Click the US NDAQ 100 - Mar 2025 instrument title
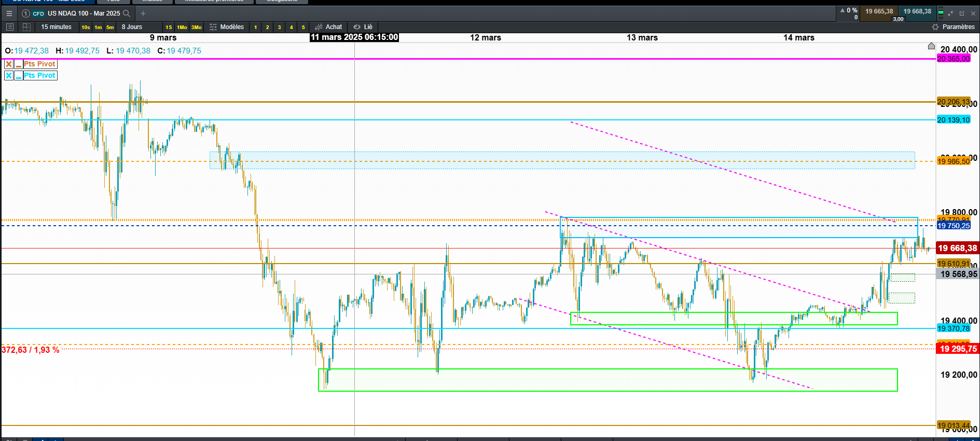 [x=84, y=13]
